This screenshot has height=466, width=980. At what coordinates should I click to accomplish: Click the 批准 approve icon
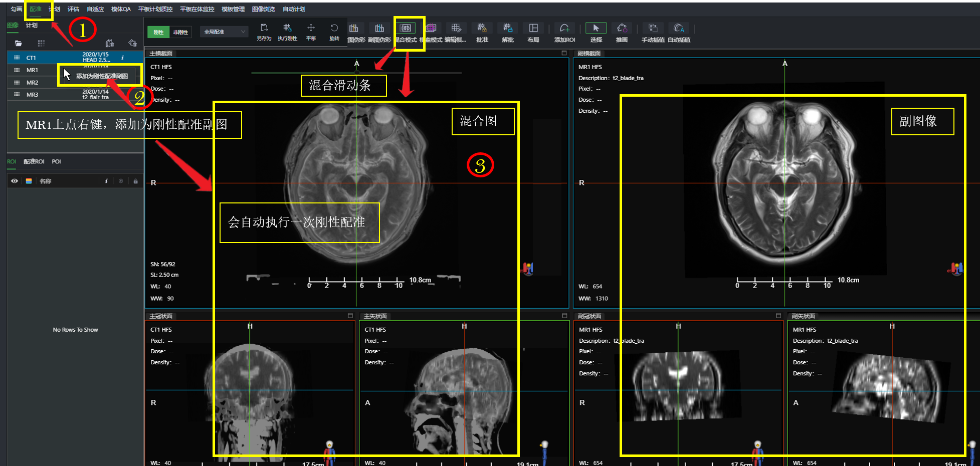pyautogui.click(x=482, y=32)
